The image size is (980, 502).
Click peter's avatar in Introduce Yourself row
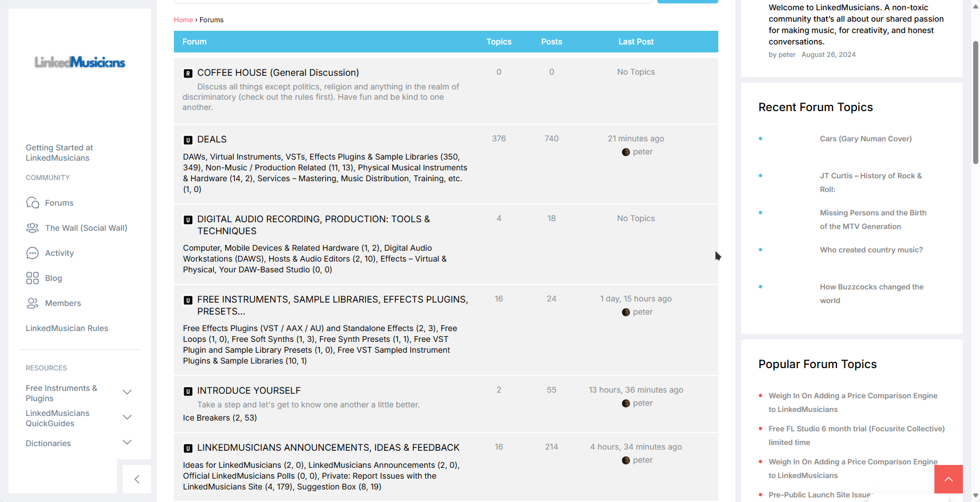(626, 403)
